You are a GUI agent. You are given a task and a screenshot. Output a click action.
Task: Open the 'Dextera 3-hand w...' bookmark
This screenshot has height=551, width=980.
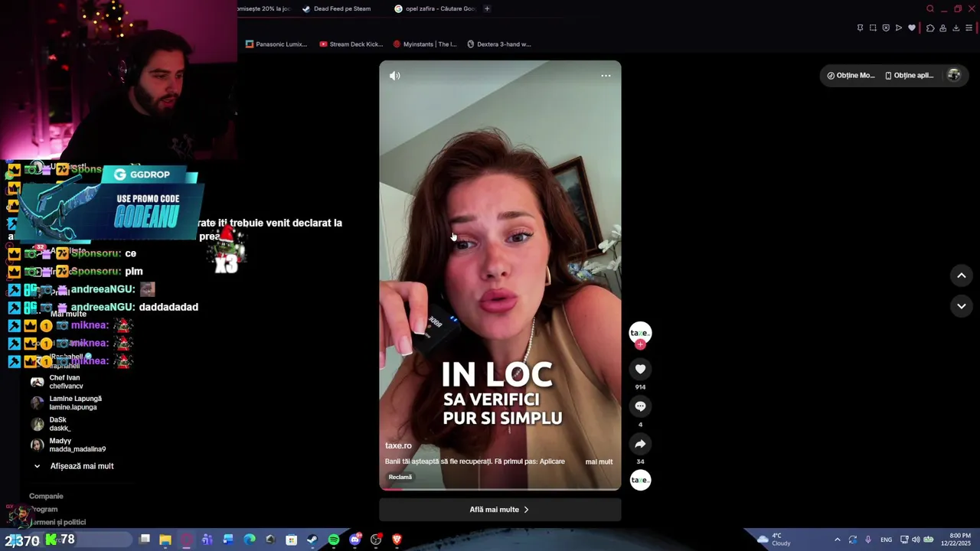[x=498, y=44]
